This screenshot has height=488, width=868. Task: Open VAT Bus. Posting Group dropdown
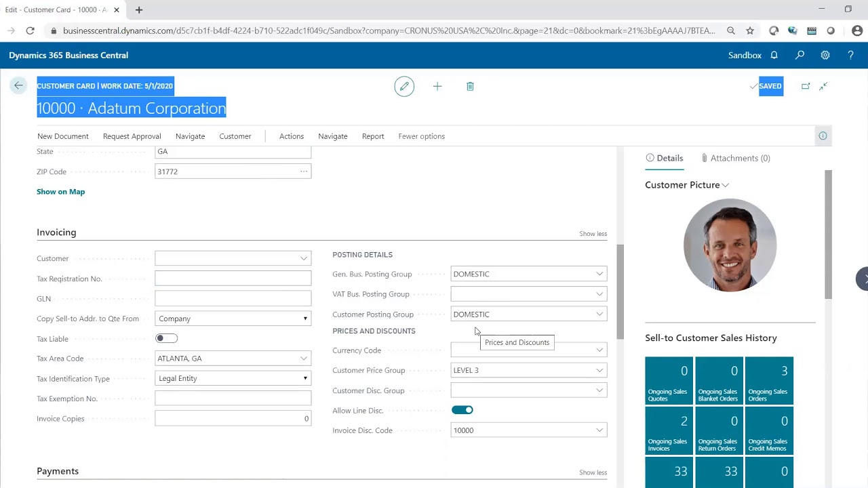coord(599,294)
